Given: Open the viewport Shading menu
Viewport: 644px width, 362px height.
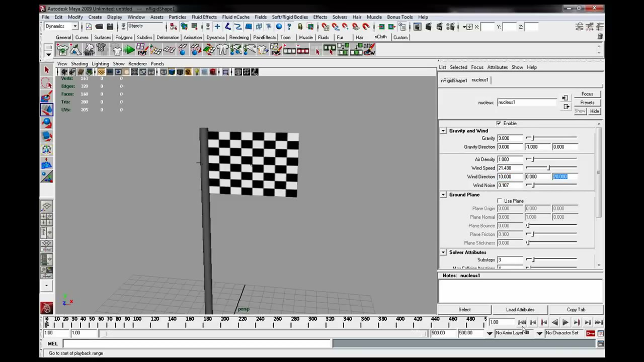Looking at the screenshot, I should click(79, 64).
